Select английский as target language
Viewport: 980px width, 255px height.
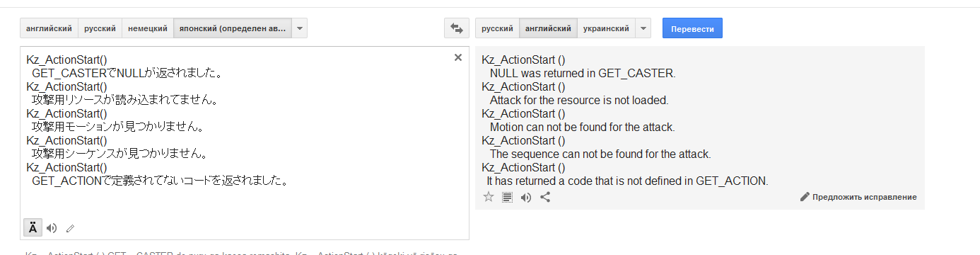pos(548,28)
